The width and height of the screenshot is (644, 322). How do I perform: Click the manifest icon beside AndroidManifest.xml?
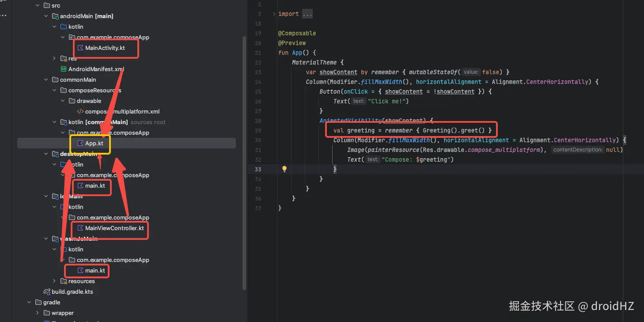(x=64, y=69)
